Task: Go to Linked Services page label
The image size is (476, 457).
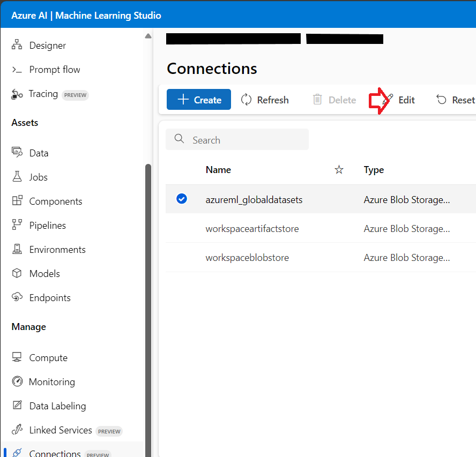Action: coord(61,430)
